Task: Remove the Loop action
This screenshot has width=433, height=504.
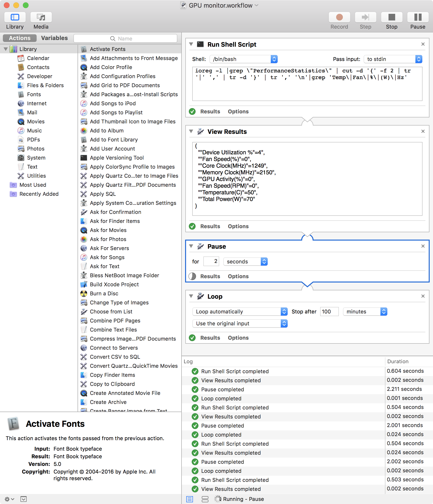Action: point(423,296)
